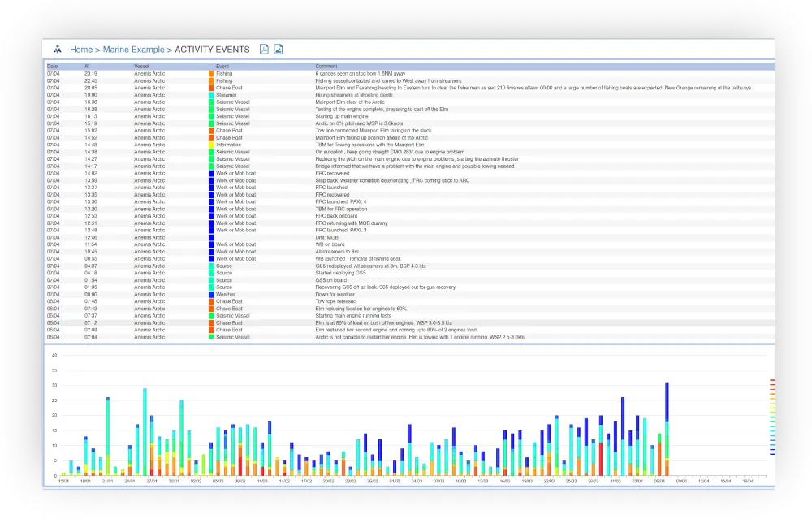Select 'WB on board' comment
Image resolution: width=812 pixels, height=523 pixels.
pos(330,244)
